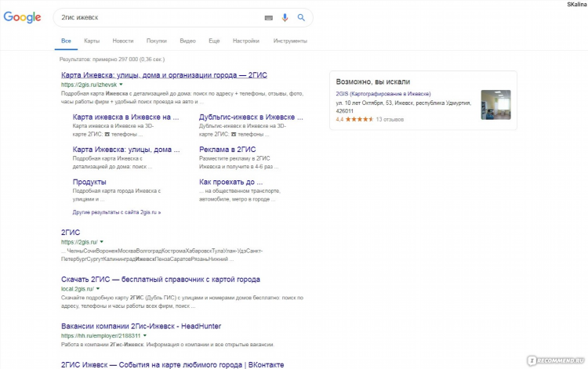The image size is (588, 369).
Task: Expand dropdown arrow next to hh.ru/employer/2188311
Action: coord(145,335)
